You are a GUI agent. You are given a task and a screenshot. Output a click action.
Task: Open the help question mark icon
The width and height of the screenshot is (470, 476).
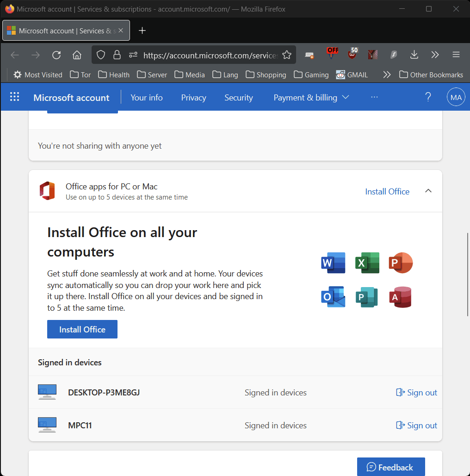tap(428, 97)
